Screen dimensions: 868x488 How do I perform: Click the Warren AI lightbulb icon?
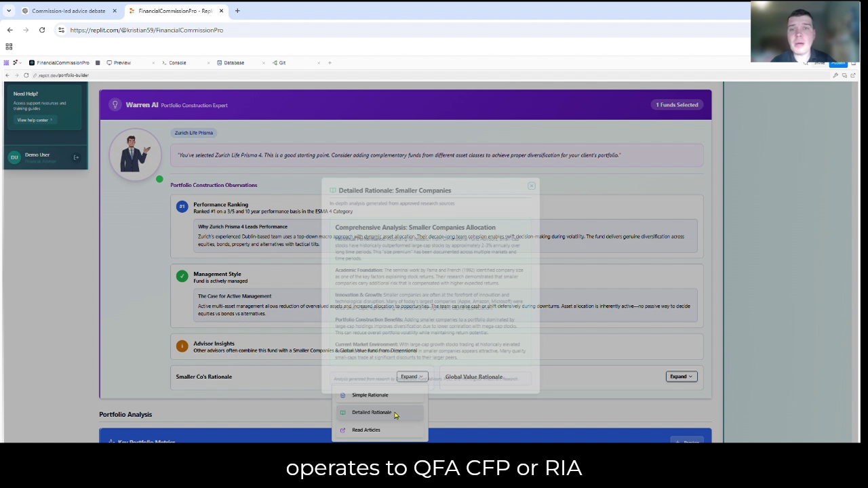click(x=115, y=104)
